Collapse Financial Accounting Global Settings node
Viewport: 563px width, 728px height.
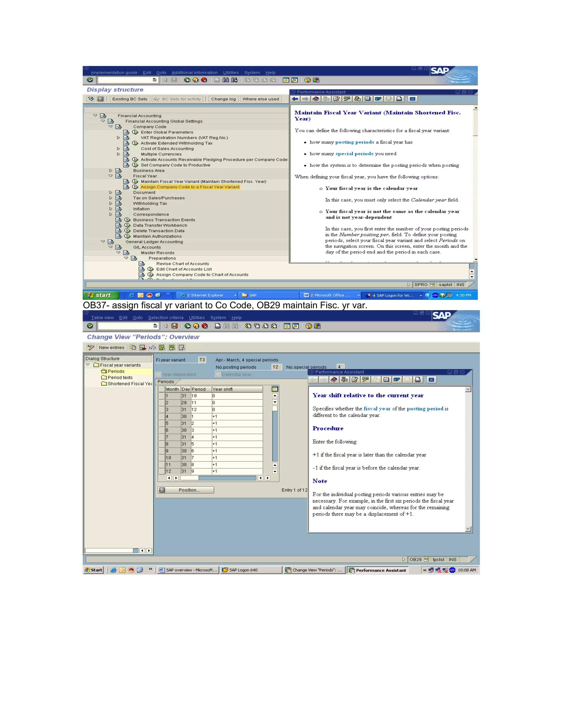point(103,121)
